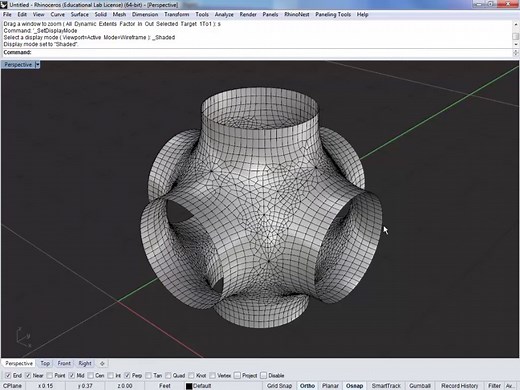Click the Filter status bar button
The height and width of the screenshot is (390, 520).
tap(494, 386)
